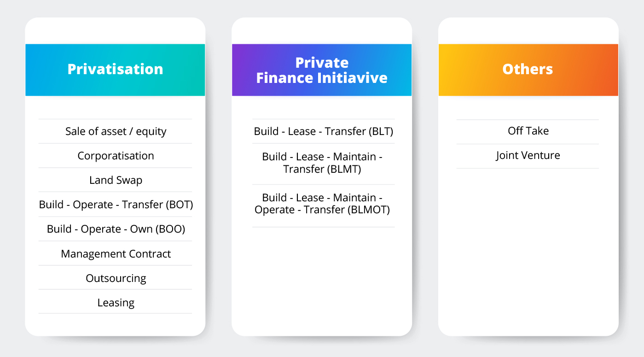This screenshot has width=644, height=357.
Task: Click white space below Leasing entry
Action: click(115, 324)
